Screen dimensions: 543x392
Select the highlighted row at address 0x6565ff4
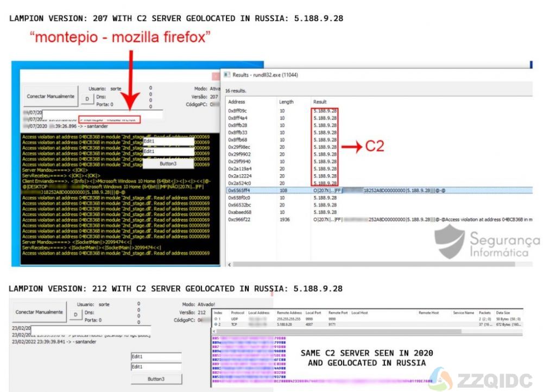pyautogui.click(x=379, y=191)
